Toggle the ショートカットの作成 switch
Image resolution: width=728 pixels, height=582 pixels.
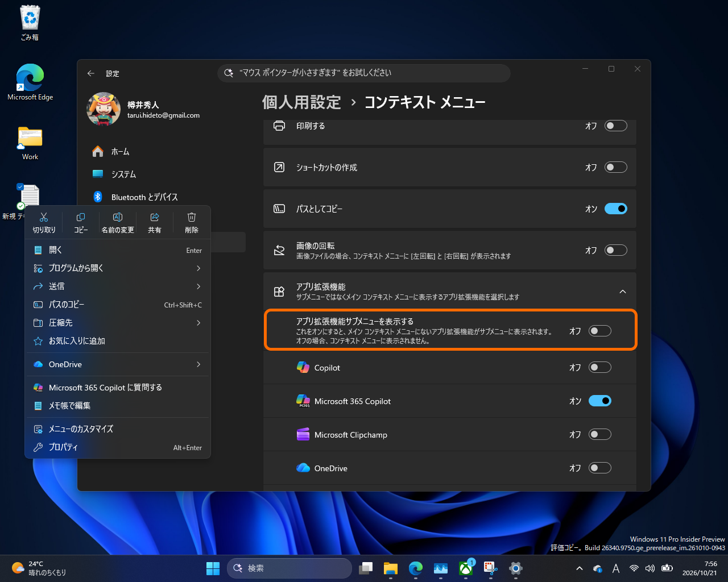[615, 167]
